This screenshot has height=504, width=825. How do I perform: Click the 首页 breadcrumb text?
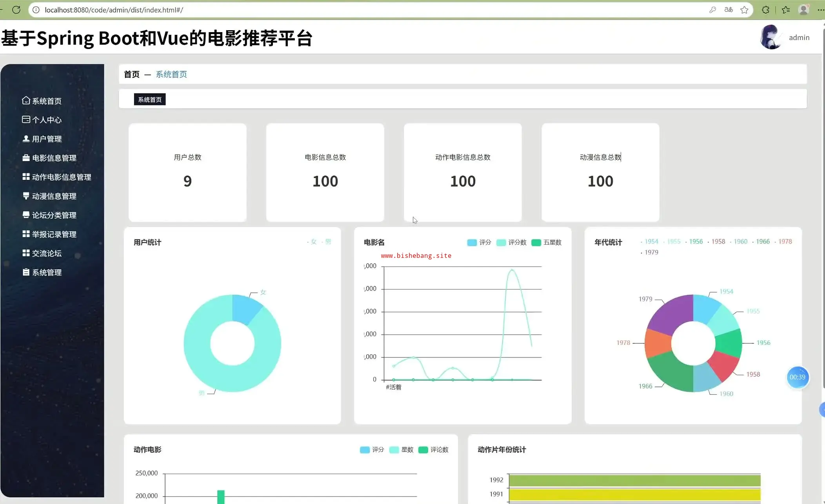(131, 74)
